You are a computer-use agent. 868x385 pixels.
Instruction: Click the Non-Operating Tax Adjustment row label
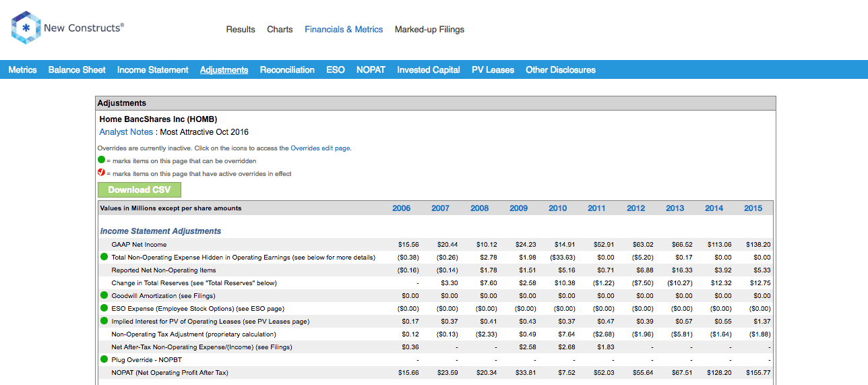point(193,334)
